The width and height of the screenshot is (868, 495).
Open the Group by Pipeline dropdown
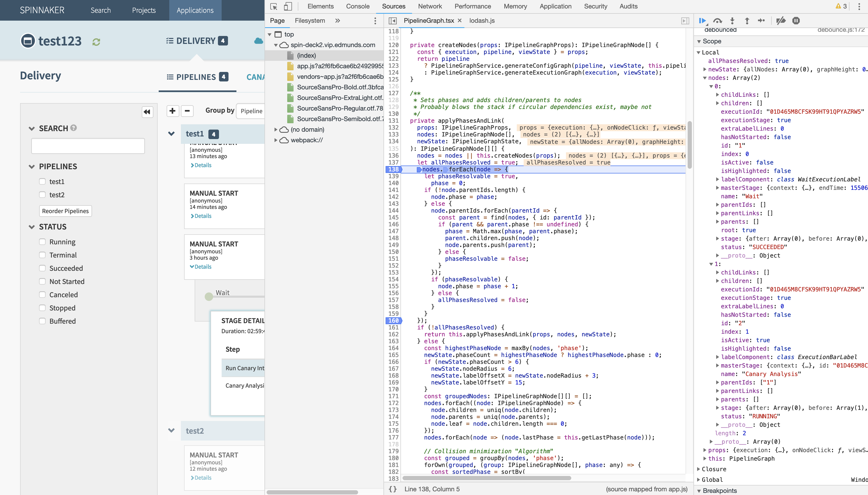[252, 111]
